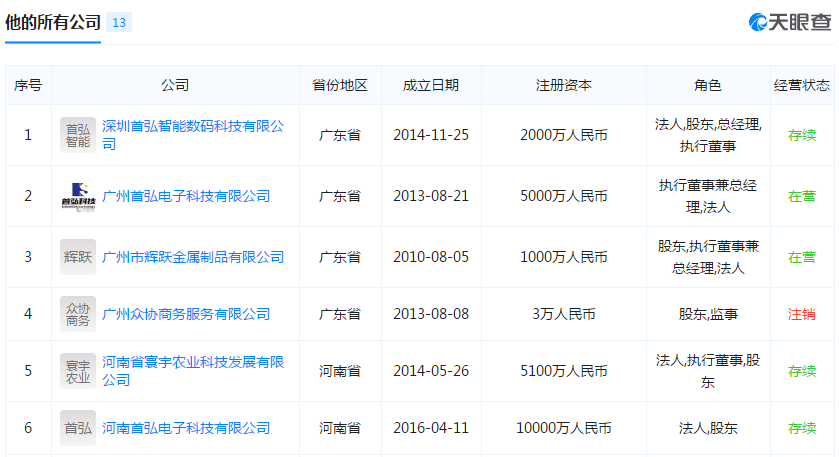
Task: Click 广东省 province cell in row 2
Action: click(340, 196)
